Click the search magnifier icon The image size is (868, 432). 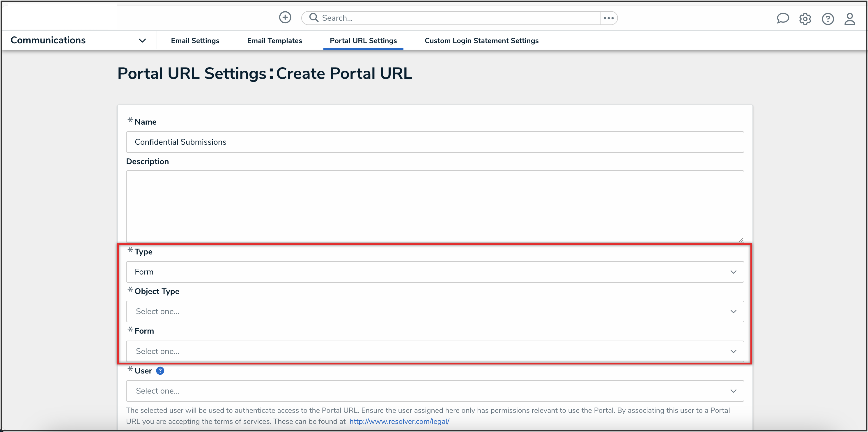314,17
